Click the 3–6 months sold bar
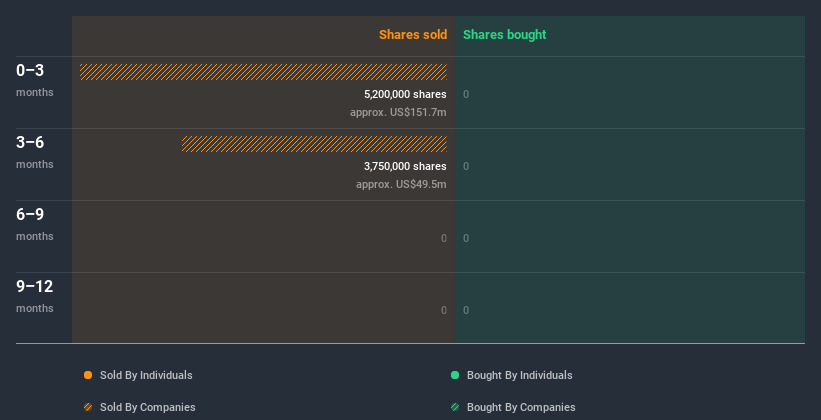 click(x=314, y=144)
